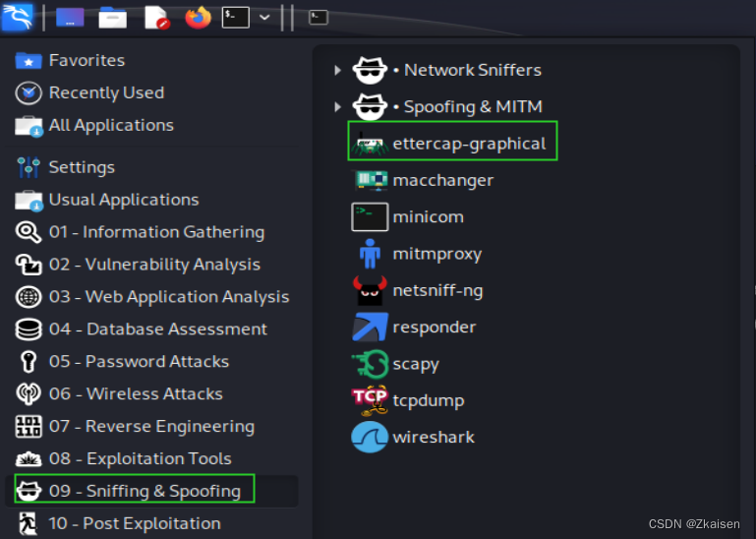756x539 pixels.
Task: Switch to the running terminal window in the taskbar
Action: click(x=319, y=18)
